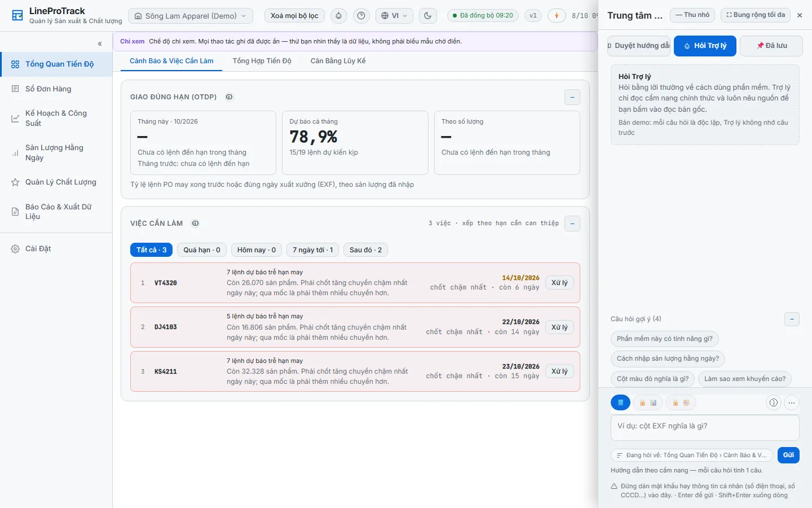This screenshot has height=508, width=812.
Task: Open the Duyệt hướng dẫn tab
Action: click(x=639, y=46)
